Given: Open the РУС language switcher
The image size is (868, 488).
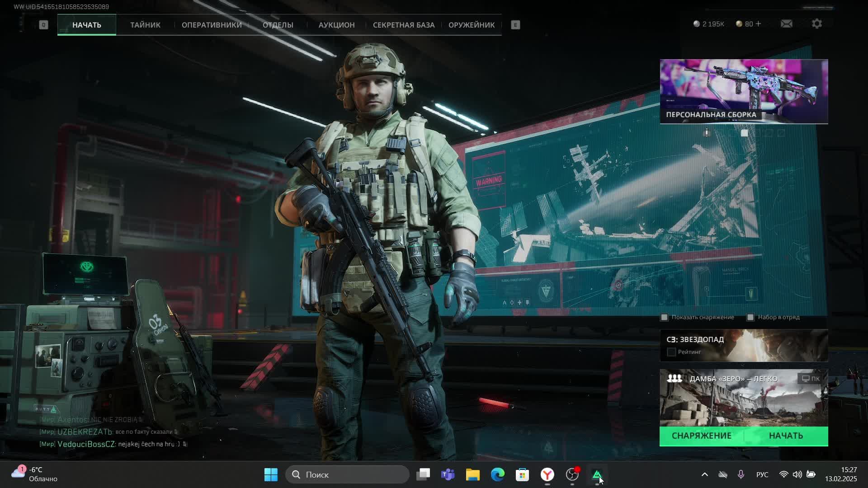Looking at the screenshot, I should tap(762, 474).
